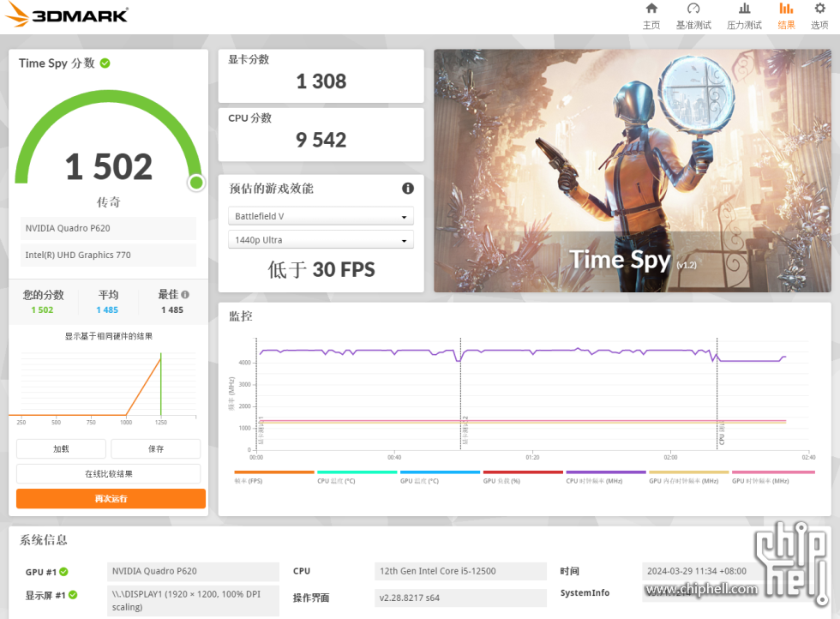Click the NVIDIA Quadro P620 row under the gauge

[108, 228]
